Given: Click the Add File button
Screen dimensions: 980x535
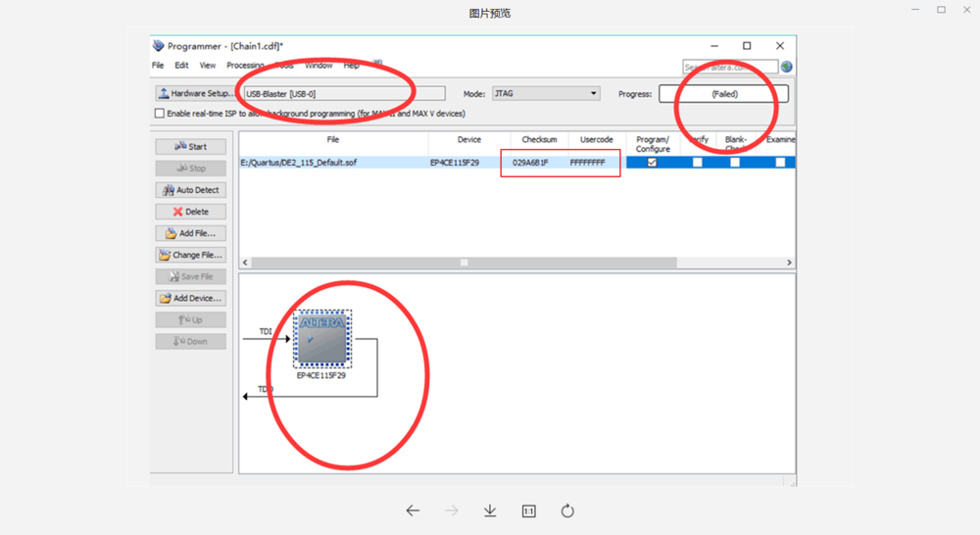Looking at the screenshot, I should pos(191,233).
